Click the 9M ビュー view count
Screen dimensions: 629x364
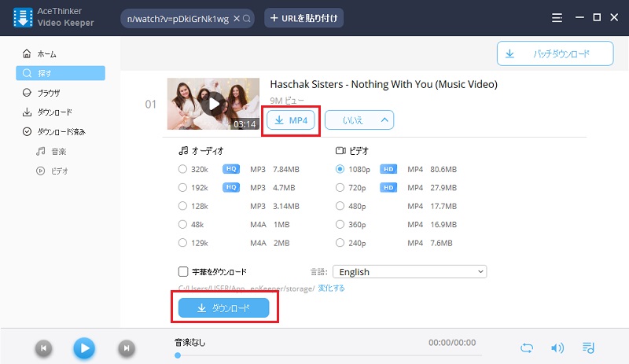click(287, 101)
